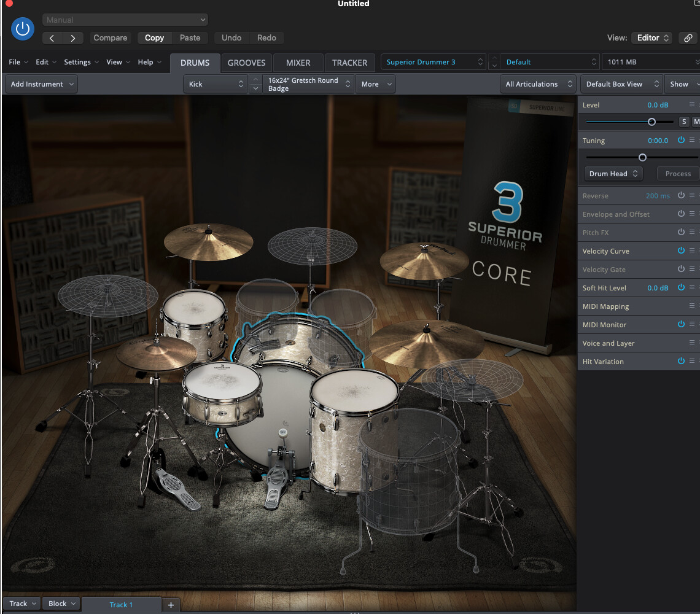The height and width of the screenshot is (614, 700).
Task: Open the Tuning section menu icon
Action: (x=691, y=140)
